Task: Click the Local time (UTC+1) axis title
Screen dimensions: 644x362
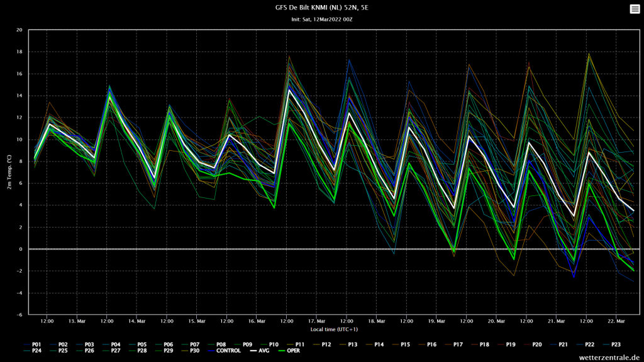Action: pos(334,329)
